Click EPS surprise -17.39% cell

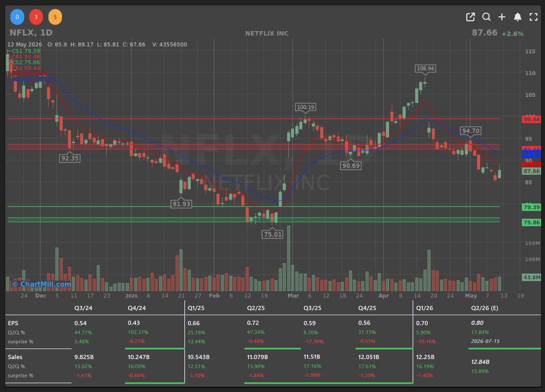coord(314,341)
